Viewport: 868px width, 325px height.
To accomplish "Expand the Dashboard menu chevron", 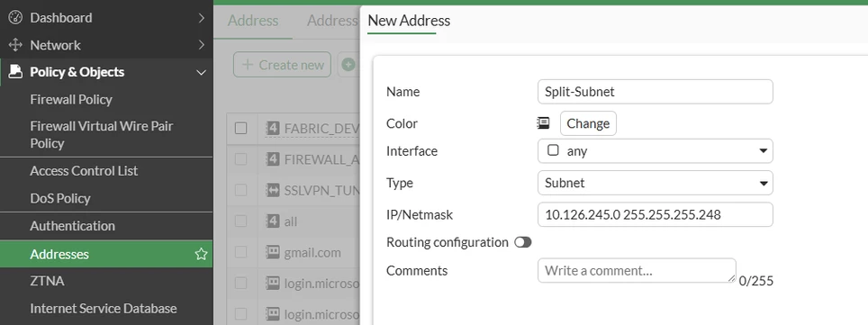I will pos(202,18).
